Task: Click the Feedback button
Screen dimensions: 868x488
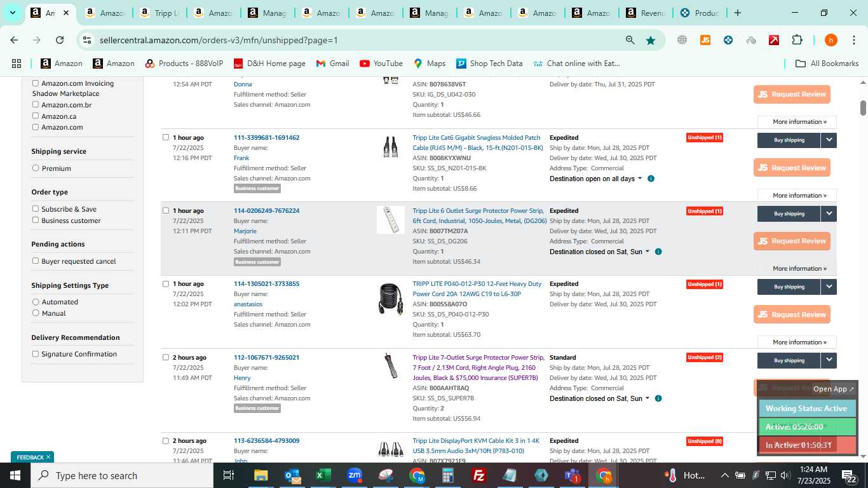Action: tap(32, 457)
